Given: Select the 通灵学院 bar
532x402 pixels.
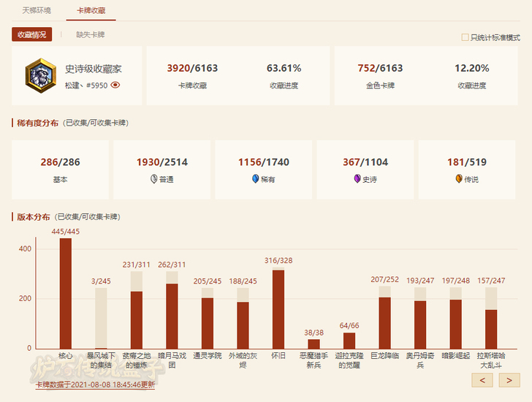Looking at the screenshot, I should pos(208,318).
